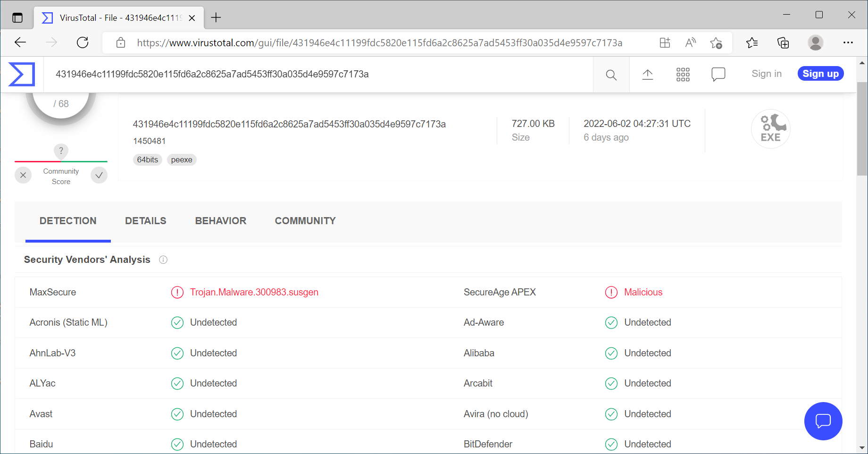Click the info icon beside Security Vendors' Analysis
This screenshot has height=454, width=868.
[163, 260]
